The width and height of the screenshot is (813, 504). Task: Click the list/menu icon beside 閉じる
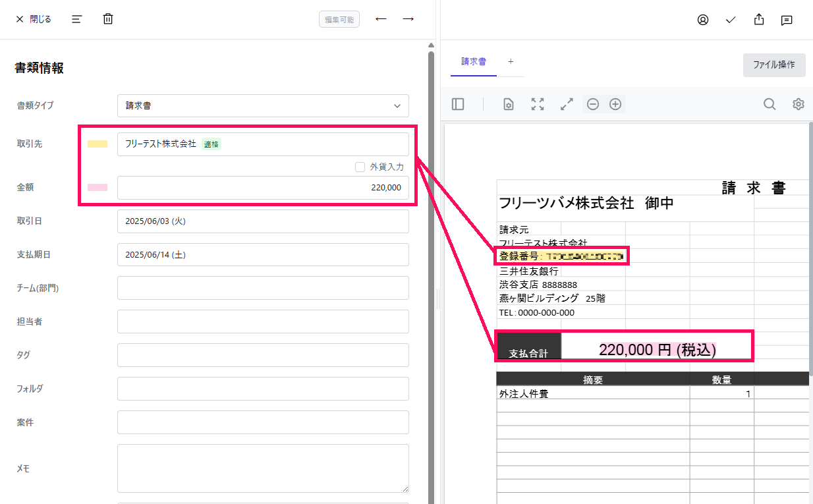76,18
